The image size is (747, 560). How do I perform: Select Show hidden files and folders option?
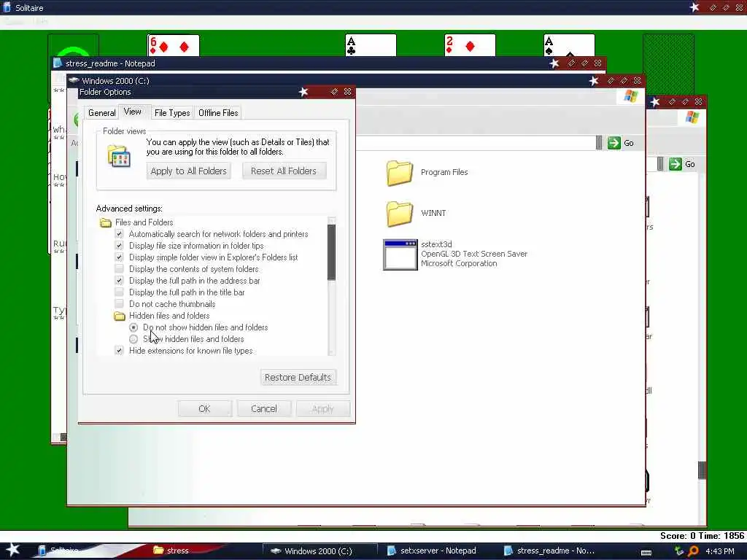point(133,339)
